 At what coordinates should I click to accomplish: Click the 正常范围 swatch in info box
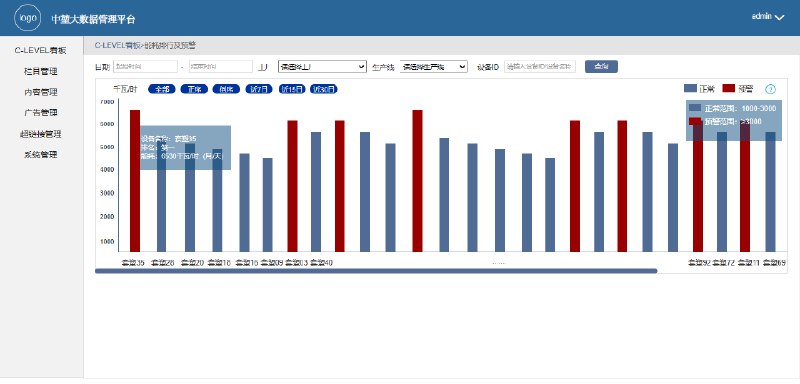click(695, 108)
